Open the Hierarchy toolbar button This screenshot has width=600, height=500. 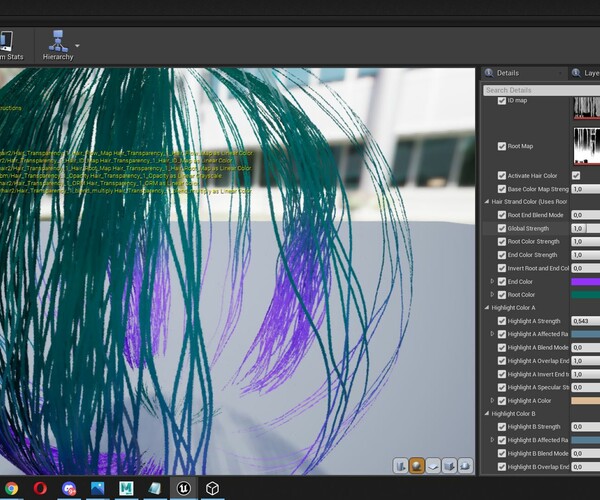point(58,46)
